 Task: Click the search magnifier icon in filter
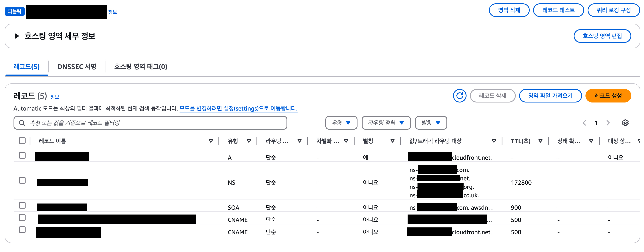22,123
